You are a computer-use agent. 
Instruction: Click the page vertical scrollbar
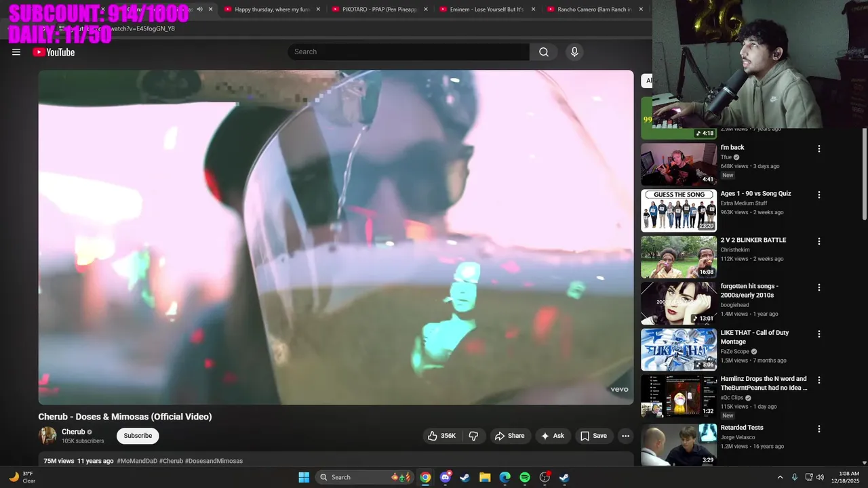click(864, 175)
